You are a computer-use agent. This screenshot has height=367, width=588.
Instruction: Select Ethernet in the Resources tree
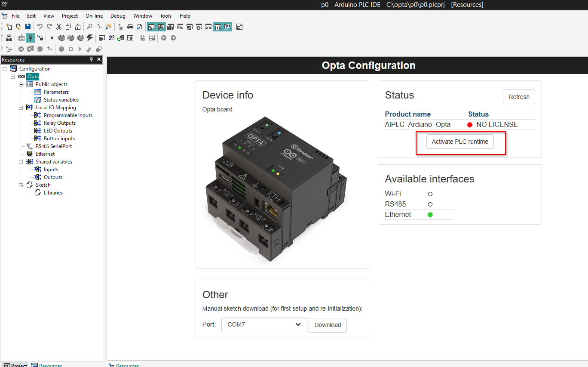pos(45,154)
